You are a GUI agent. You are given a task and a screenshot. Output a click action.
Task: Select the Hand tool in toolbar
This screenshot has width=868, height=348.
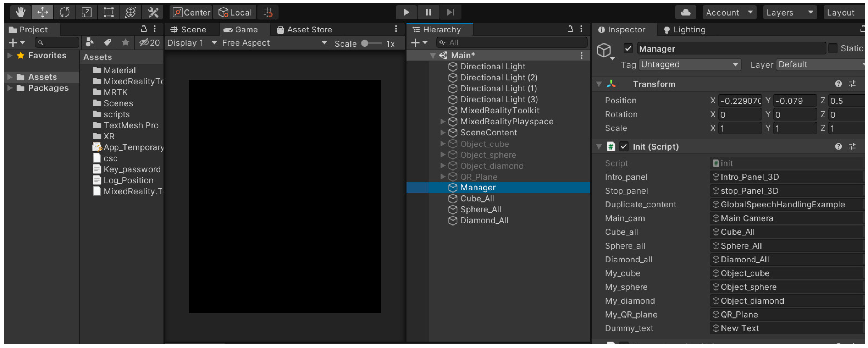click(x=20, y=13)
